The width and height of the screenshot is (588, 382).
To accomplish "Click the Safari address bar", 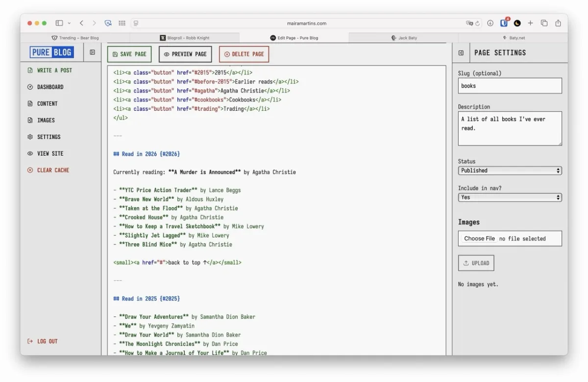I will [306, 23].
